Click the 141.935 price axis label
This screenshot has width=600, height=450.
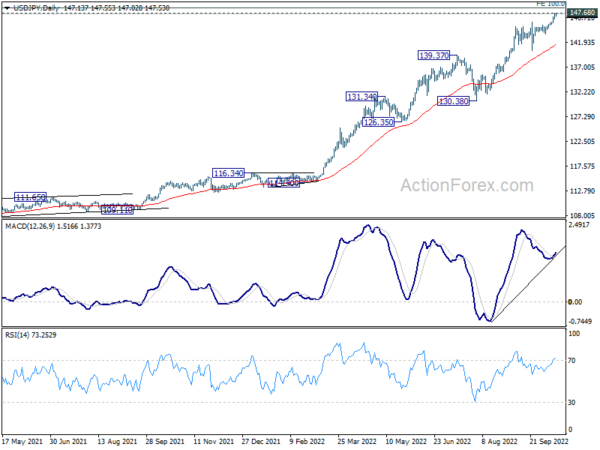tap(582, 42)
